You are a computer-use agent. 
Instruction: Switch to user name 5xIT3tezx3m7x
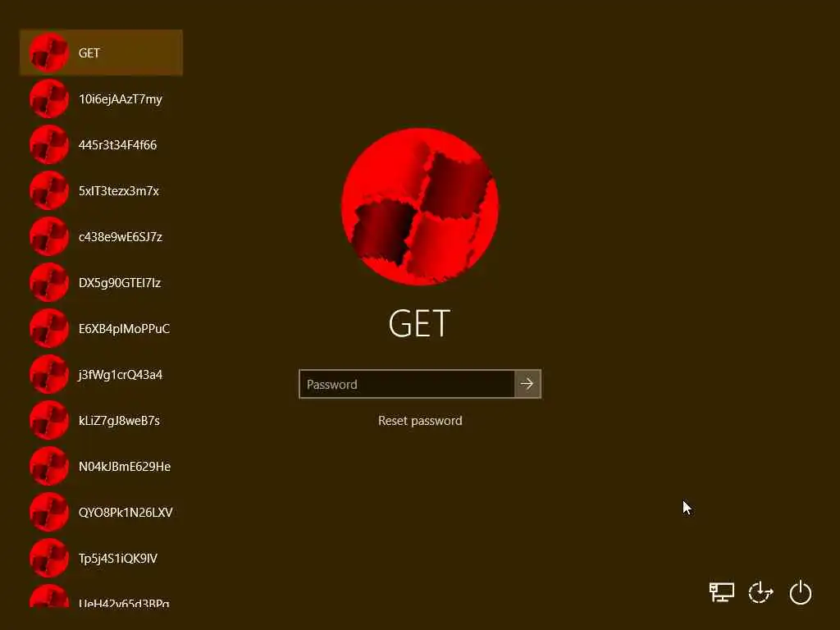point(118,190)
